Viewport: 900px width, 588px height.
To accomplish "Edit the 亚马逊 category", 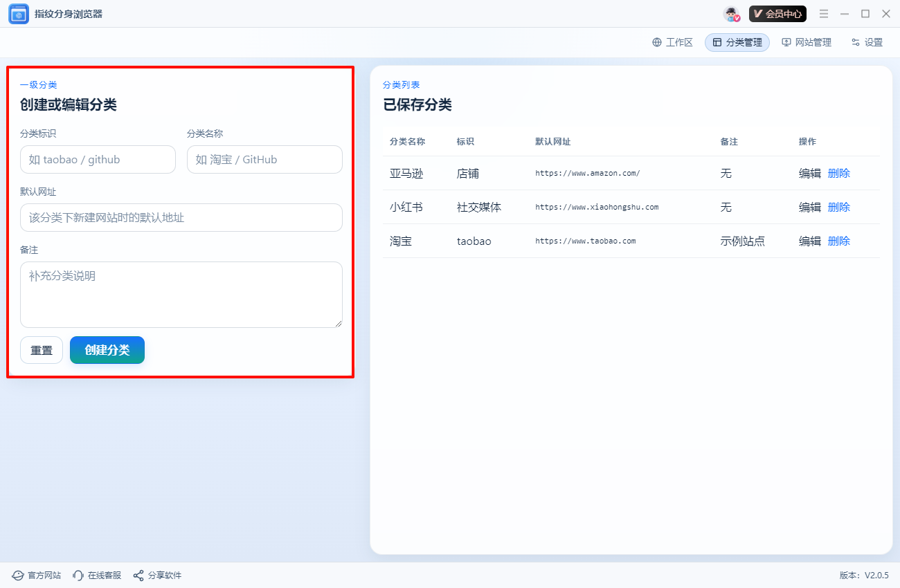I will point(810,173).
